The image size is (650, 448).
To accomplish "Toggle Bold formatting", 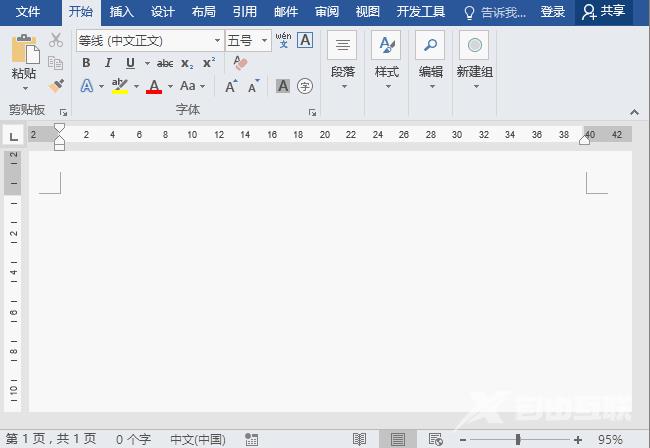I will (86, 63).
